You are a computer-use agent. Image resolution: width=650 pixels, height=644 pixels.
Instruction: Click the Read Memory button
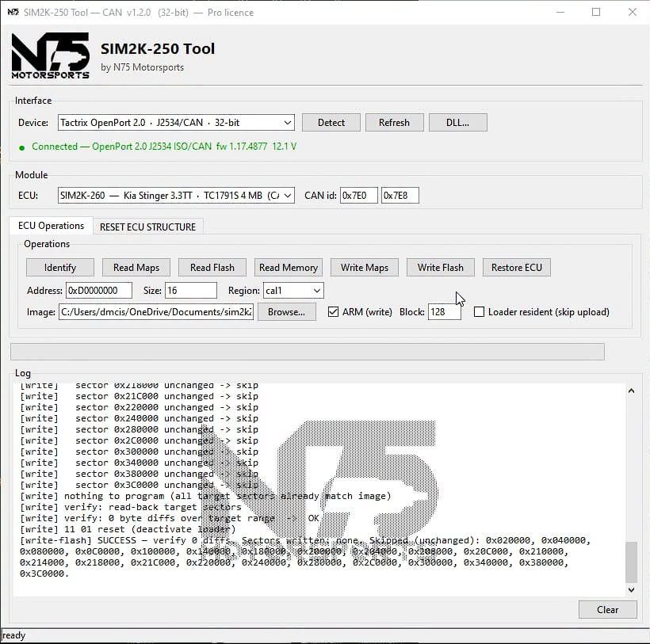289,268
